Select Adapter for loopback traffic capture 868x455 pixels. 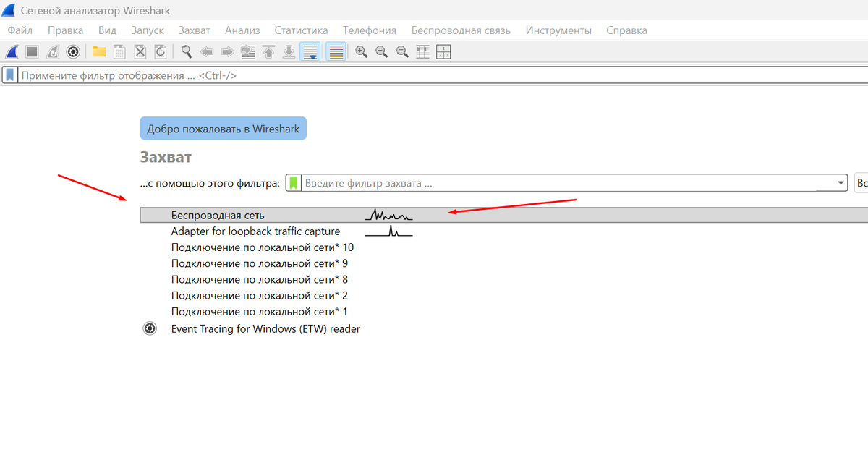(x=255, y=231)
